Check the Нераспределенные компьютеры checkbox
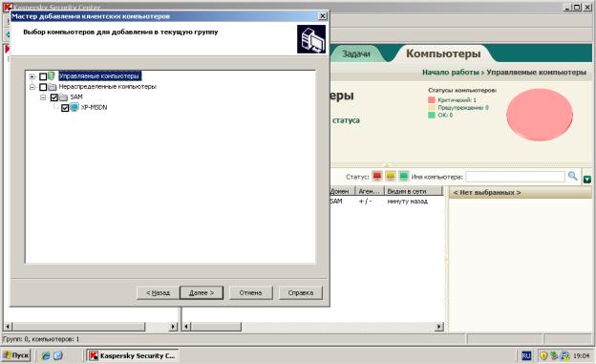 (43, 87)
